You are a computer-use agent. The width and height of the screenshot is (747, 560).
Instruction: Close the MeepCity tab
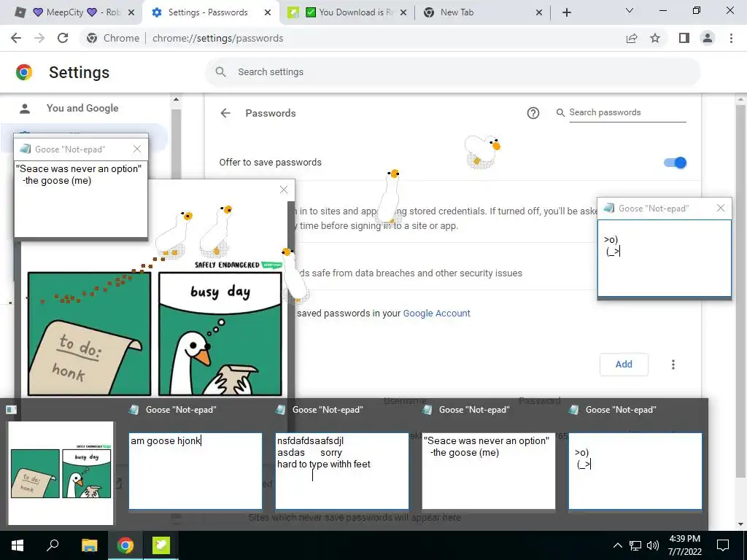tap(131, 12)
